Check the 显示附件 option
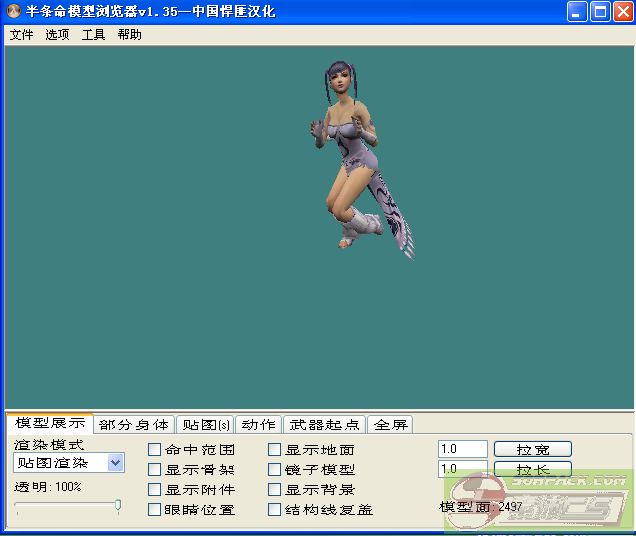This screenshot has width=636, height=536. [x=154, y=490]
